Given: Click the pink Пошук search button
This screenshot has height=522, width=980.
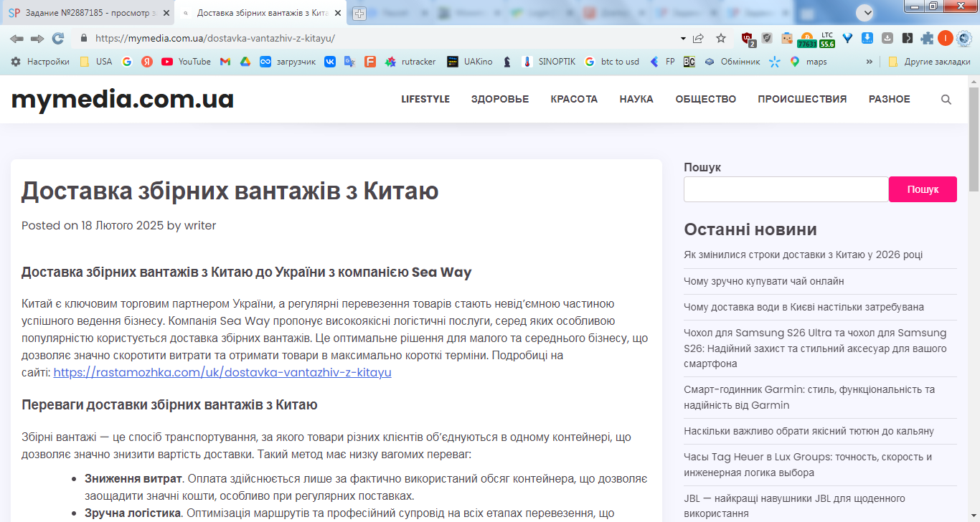Looking at the screenshot, I should (923, 189).
